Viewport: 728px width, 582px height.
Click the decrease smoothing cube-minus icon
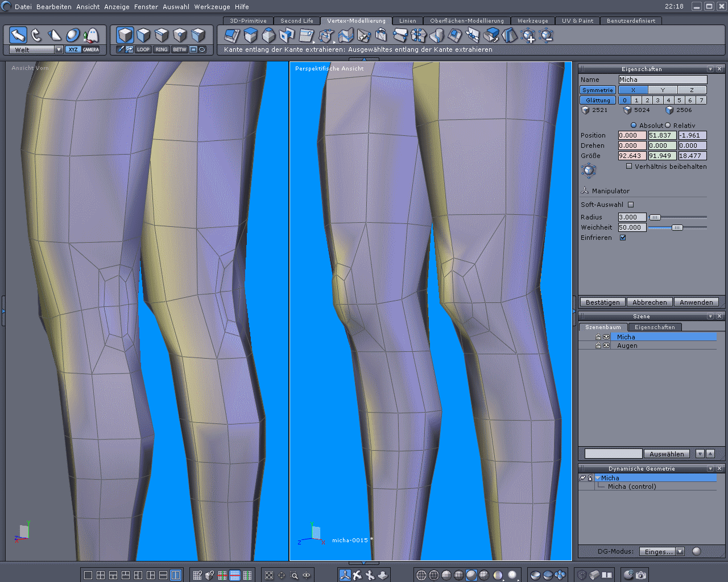coord(547,36)
